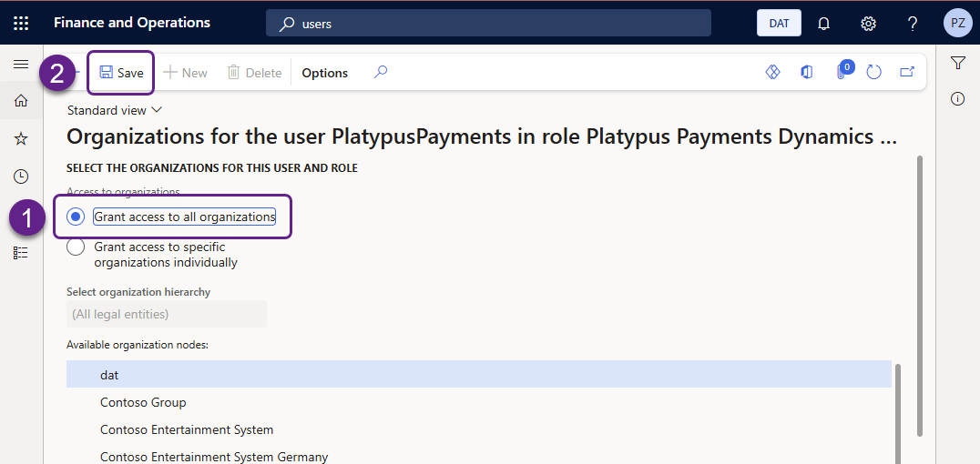This screenshot has height=464, width=980.
Task: Select Grant access to all organizations
Action: click(x=77, y=217)
